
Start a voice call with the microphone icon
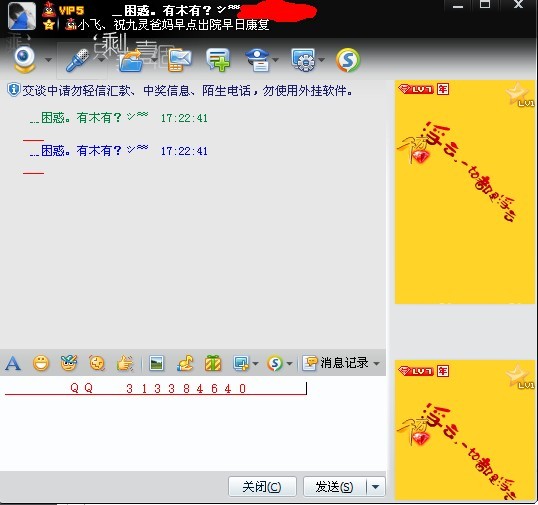click(x=77, y=60)
